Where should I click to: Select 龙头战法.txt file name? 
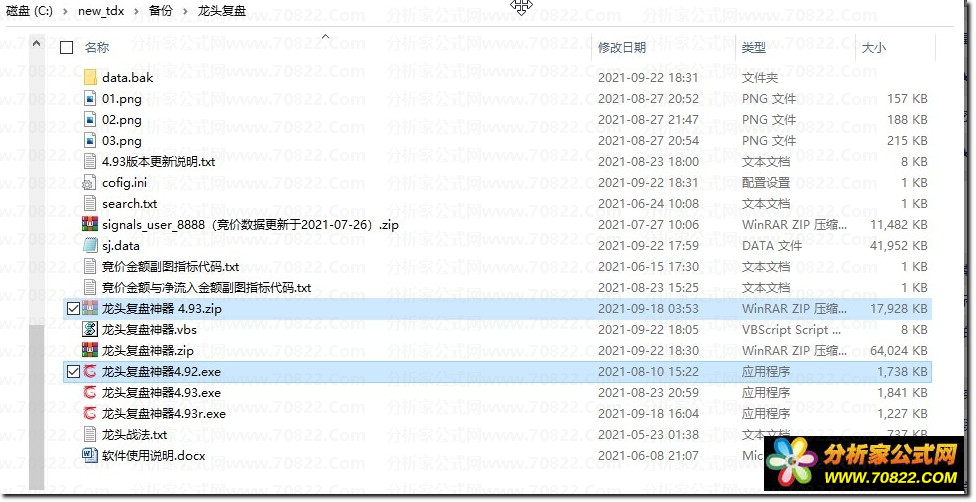pyautogui.click(x=134, y=435)
